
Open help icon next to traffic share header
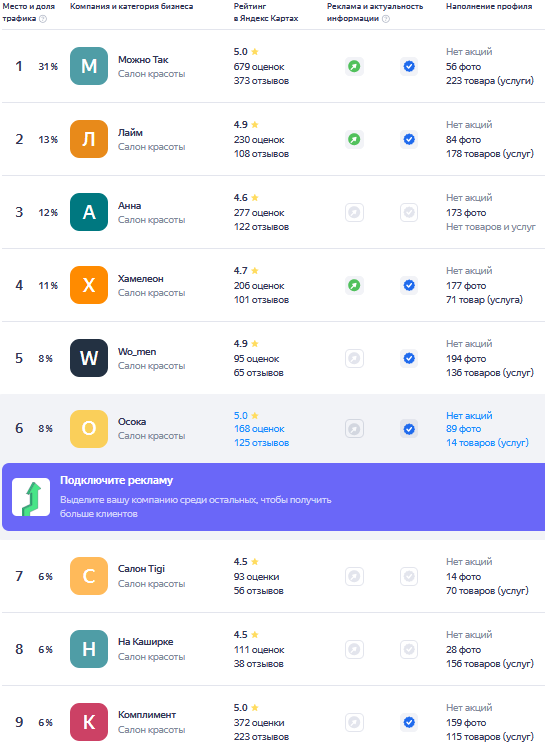[43, 19]
